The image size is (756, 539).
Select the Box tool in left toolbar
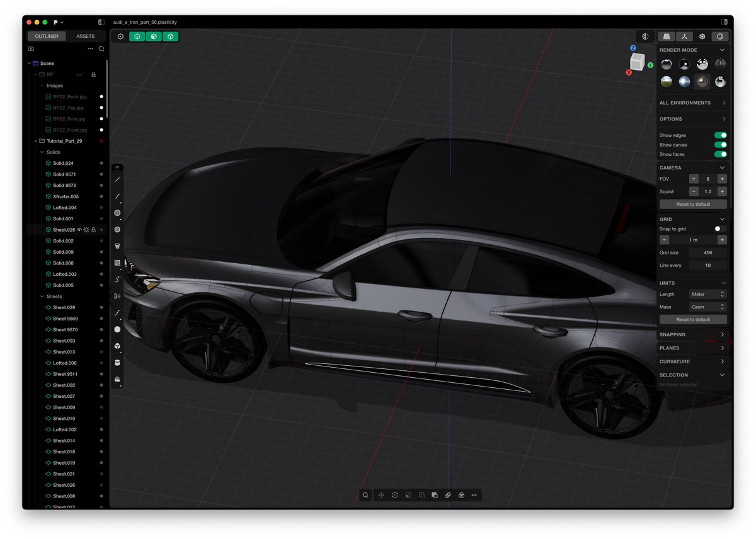point(117,346)
